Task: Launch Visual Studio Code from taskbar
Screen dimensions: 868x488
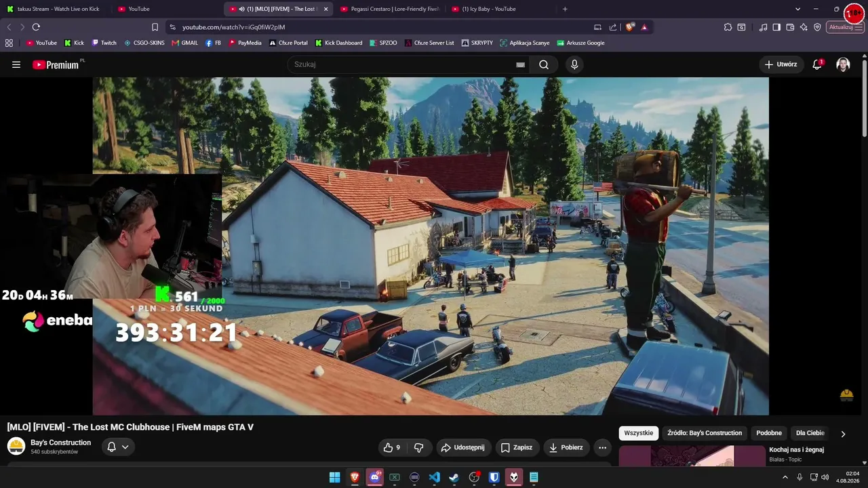Action: (435, 477)
